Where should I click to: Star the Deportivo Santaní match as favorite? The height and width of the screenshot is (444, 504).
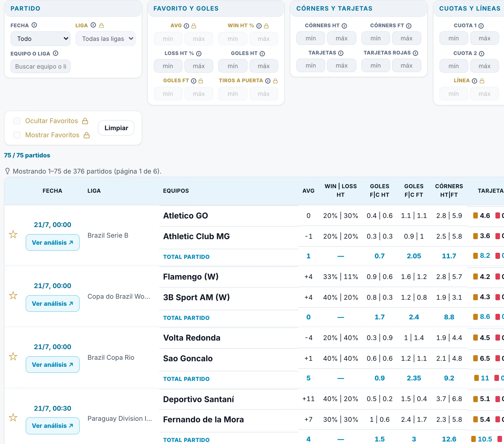point(13,418)
